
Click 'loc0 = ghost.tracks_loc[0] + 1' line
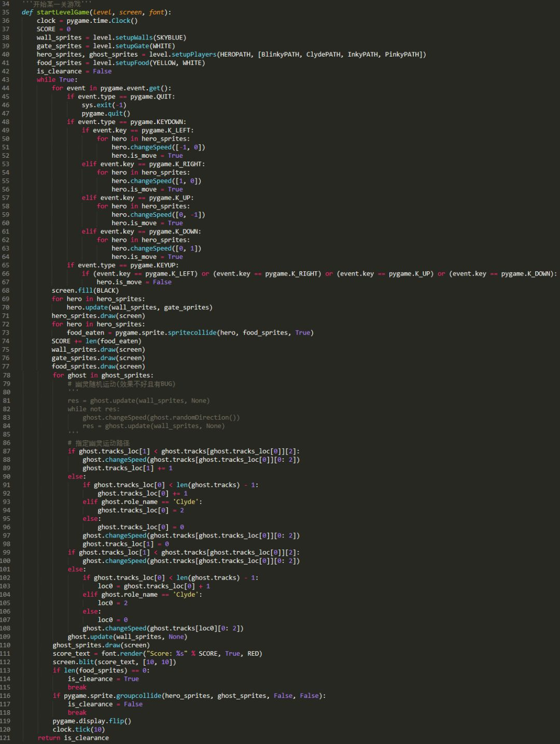pos(153,586)
